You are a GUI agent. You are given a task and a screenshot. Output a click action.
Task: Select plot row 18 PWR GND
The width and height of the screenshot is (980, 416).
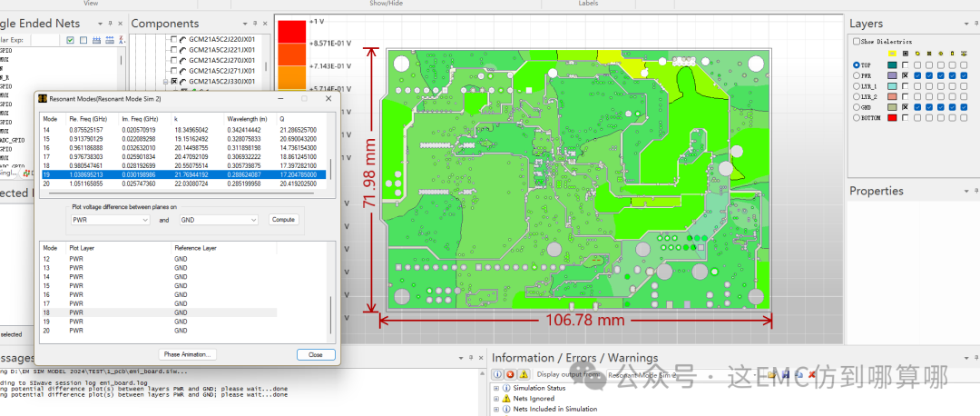coord(158,312)
